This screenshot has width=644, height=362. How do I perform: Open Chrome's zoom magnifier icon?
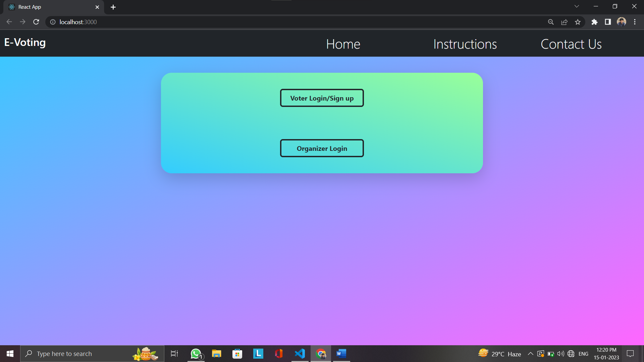coord(551,22)
